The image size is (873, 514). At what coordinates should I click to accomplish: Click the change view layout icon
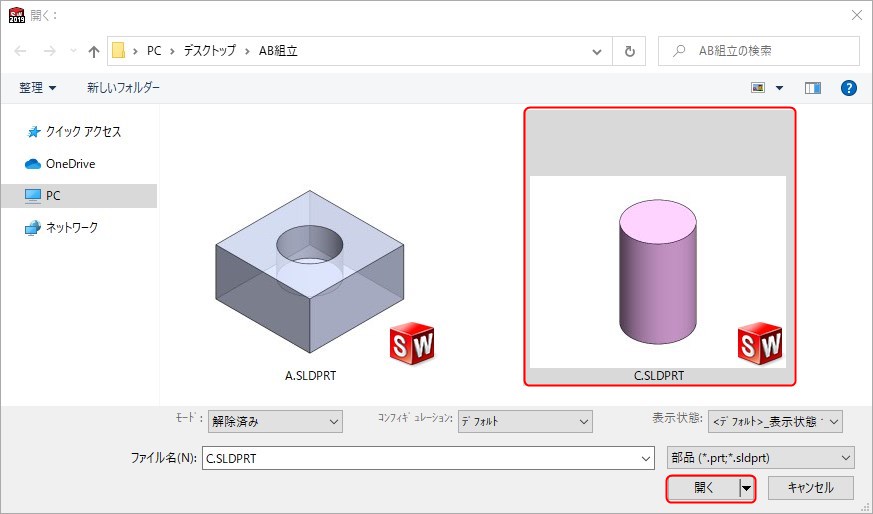tap(760, 88)
